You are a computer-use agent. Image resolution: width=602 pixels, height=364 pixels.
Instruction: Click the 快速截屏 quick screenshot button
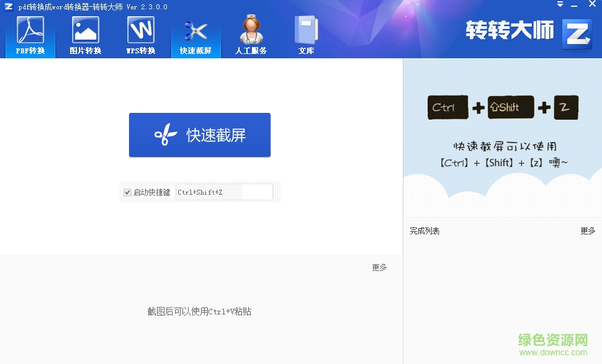pyautogui.click(x=199, y=133)
